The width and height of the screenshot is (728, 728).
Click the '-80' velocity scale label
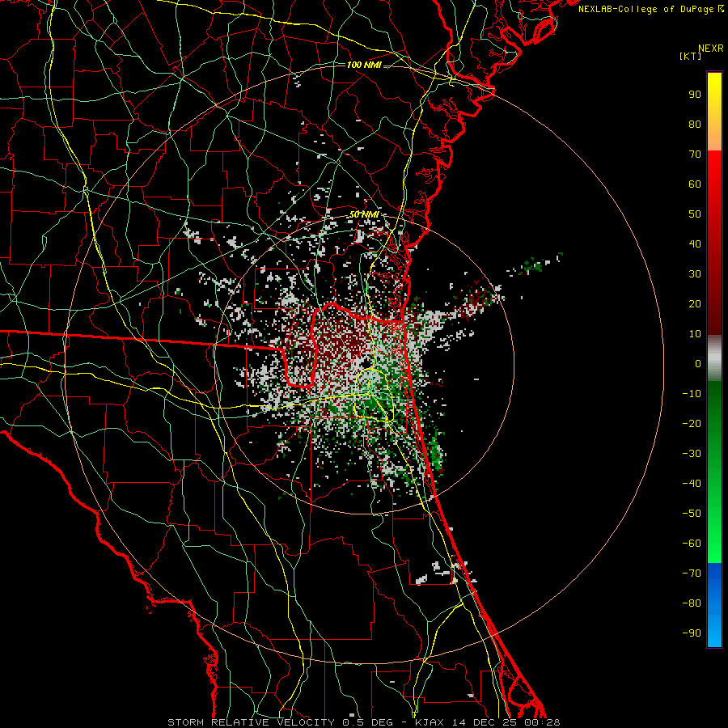(x=692, y=603)
